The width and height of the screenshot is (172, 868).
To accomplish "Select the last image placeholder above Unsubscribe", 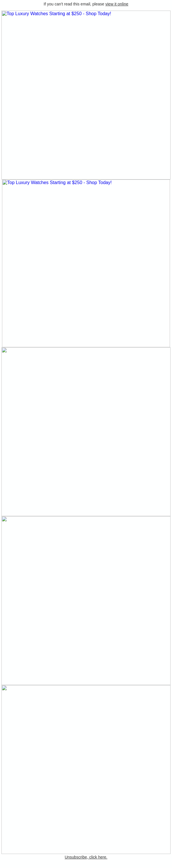I will (86, 769).
